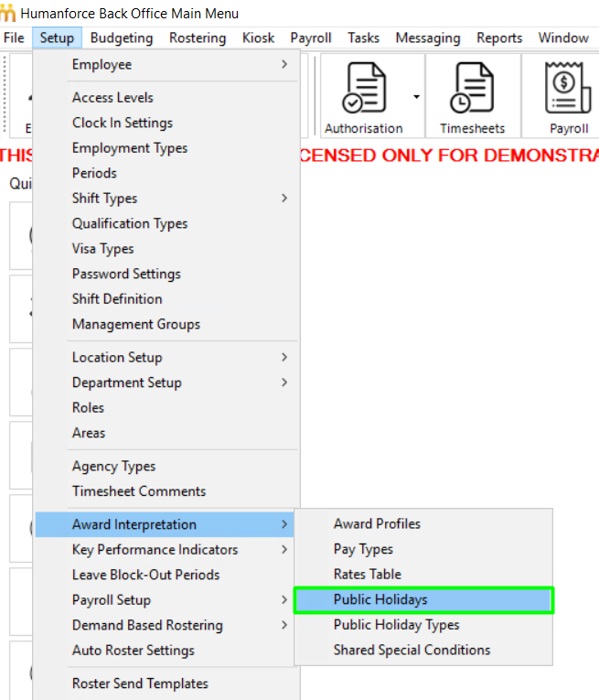Image resolution: width=599 pixels, height=700 pixels.
Task: Open Shared Special Conditions item
Action: pos(423,650)
